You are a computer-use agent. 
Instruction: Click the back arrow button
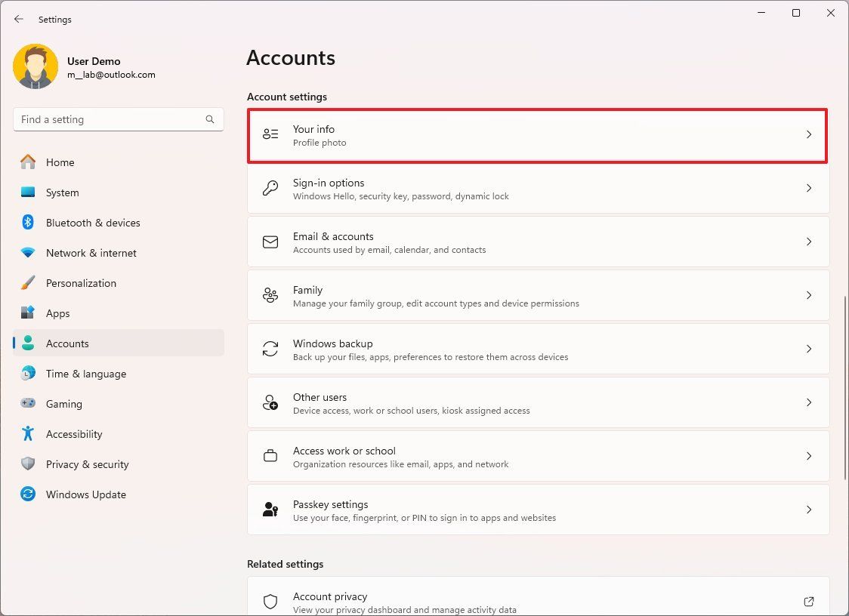pyautogui.click(x=19, y=19)
